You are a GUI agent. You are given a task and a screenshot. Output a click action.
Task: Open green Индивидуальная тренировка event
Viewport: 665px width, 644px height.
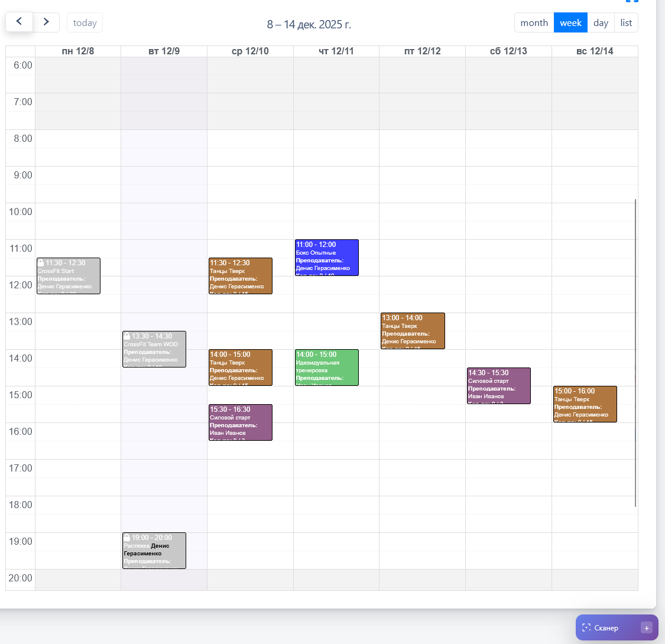pos(326,367)
